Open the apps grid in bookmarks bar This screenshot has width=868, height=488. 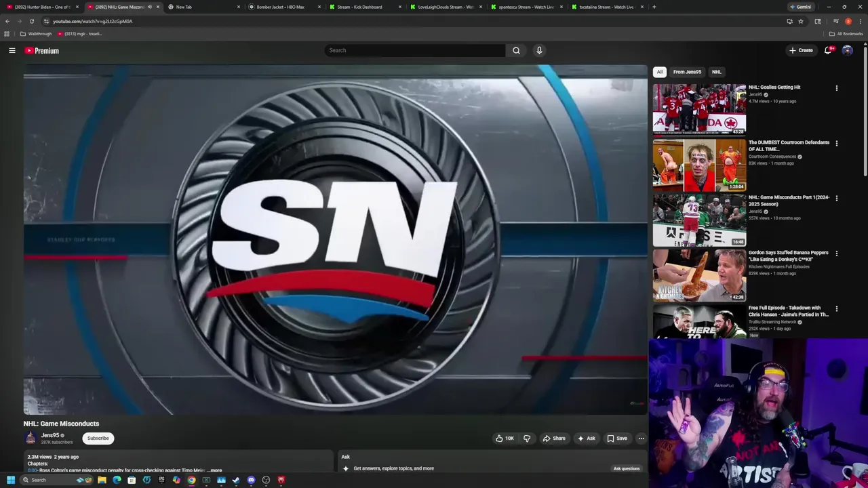tap(7, 34)
